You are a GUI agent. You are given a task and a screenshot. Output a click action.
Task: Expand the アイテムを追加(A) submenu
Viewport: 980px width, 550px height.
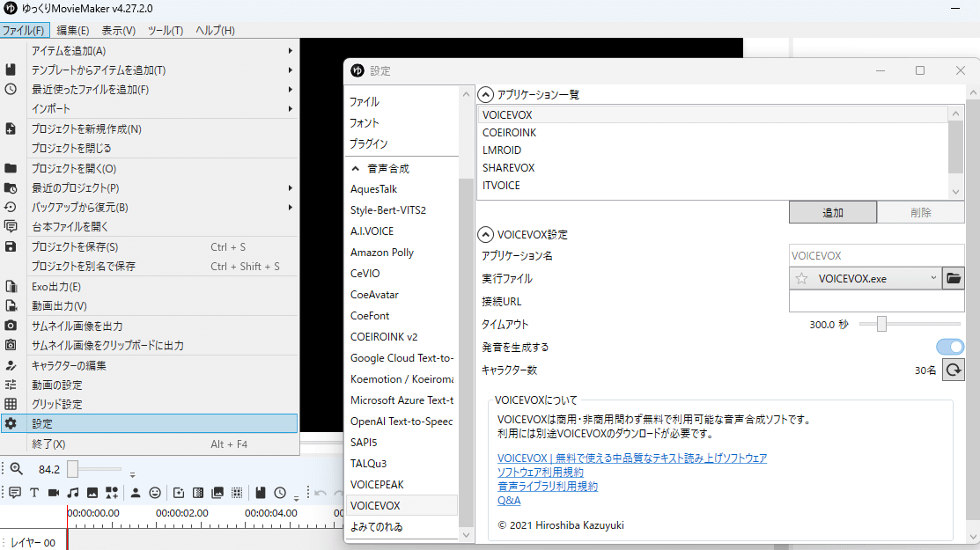(149, 50)
